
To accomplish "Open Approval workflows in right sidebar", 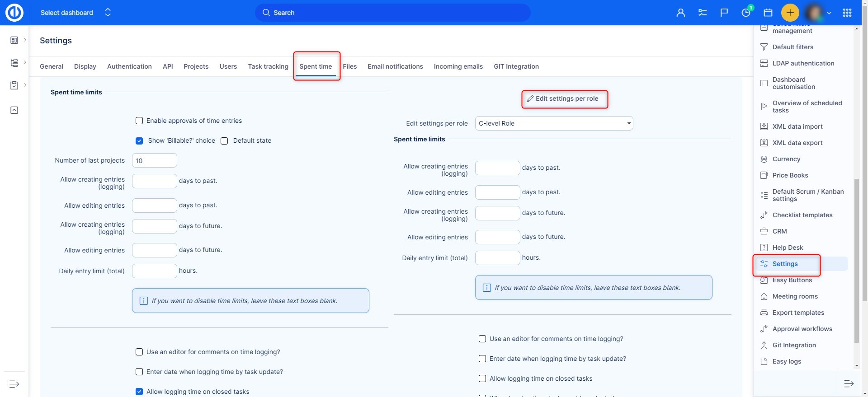I will 802,329.
